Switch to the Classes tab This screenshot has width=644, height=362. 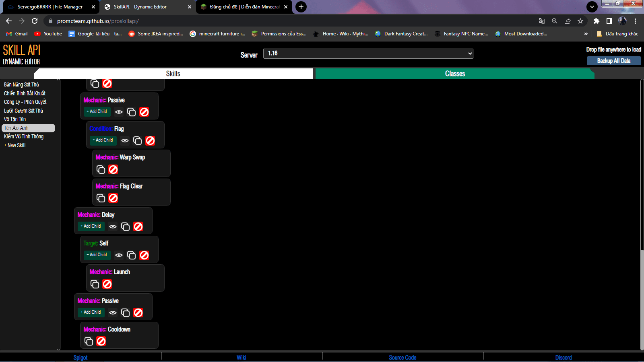(455, 74)
